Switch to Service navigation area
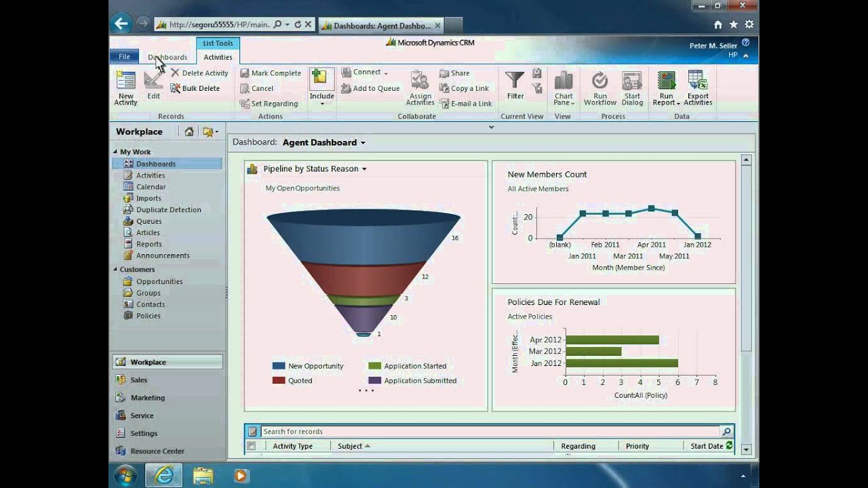 (x=167, y=415)
